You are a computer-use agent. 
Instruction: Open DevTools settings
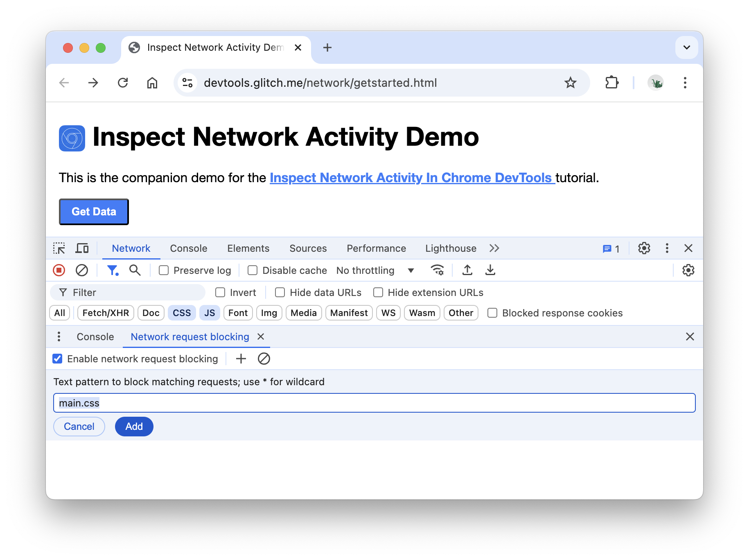[644, 248]
